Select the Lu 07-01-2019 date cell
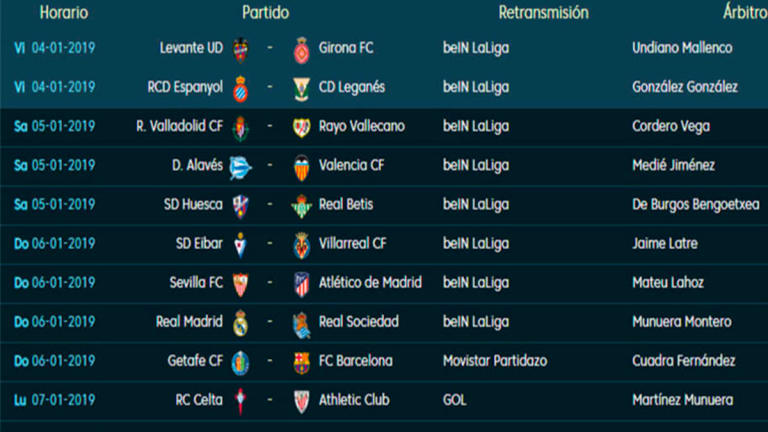The height and width of the screenshot is (432, 768). point(56,400)
